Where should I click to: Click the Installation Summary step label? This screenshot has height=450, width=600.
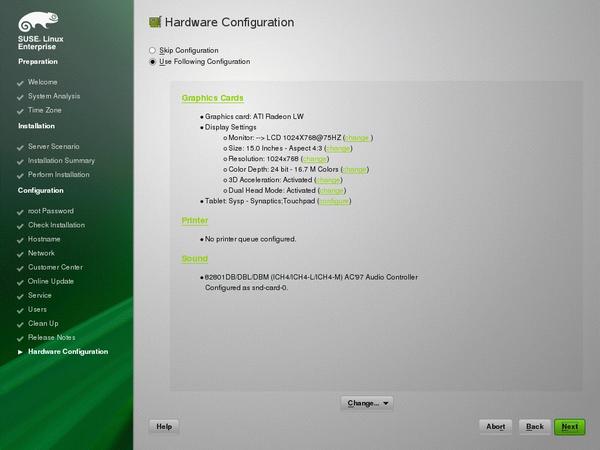coord(61,161)
